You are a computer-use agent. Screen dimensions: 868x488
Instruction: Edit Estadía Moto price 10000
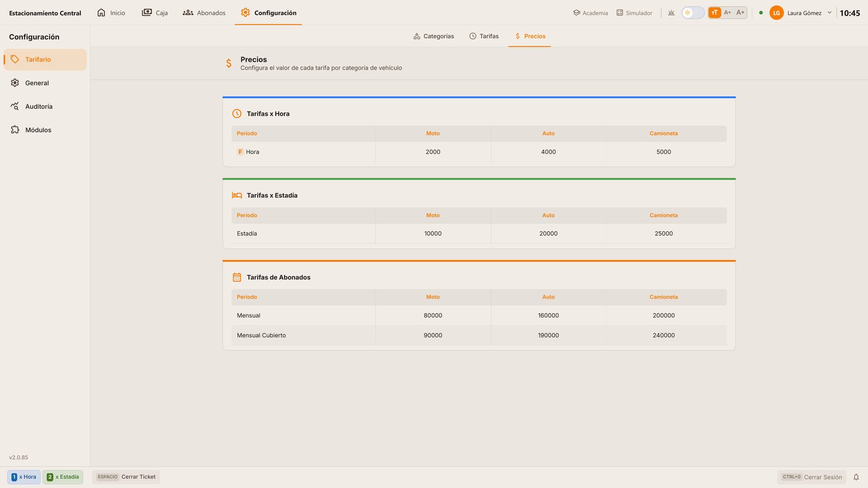click(x=433, y=234)
